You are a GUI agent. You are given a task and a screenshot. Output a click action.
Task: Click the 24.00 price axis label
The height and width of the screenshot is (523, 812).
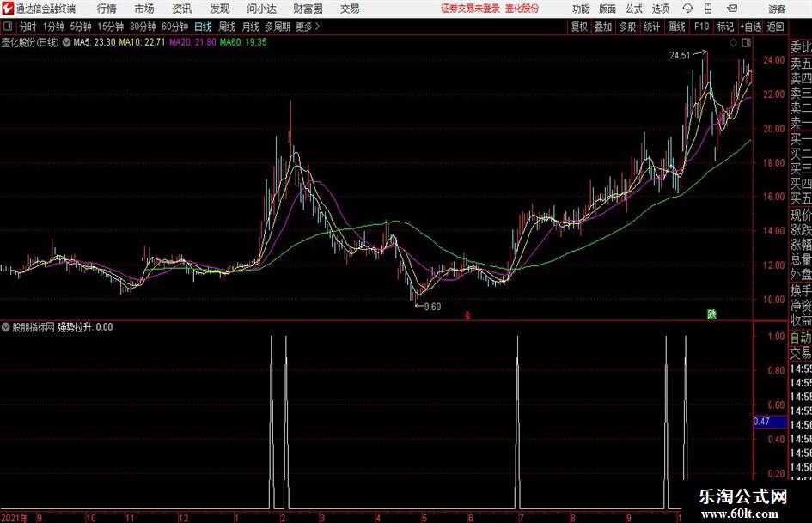click(773, 60)
